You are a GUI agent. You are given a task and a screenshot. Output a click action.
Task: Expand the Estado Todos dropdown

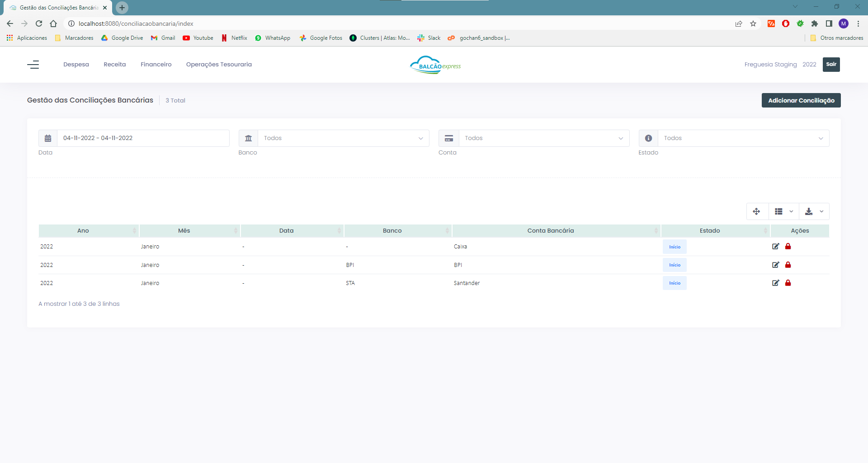[743, 138]
